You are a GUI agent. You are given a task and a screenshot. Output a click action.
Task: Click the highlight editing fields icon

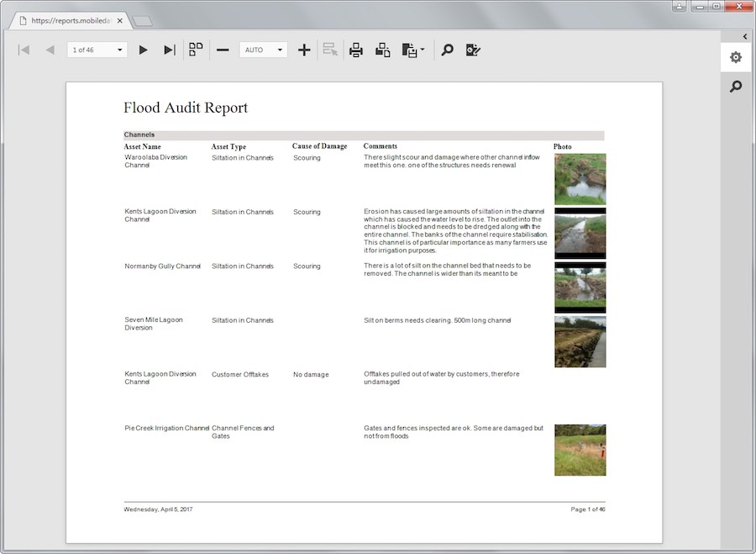pyautogui.click(x=330, y=50)
